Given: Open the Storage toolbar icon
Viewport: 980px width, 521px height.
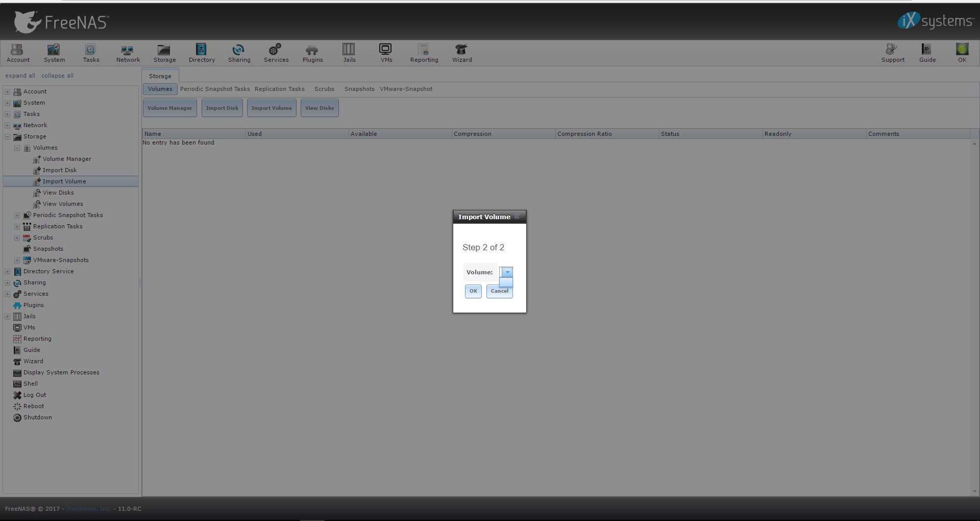Looking at the screenshot, I should [164, 53].
